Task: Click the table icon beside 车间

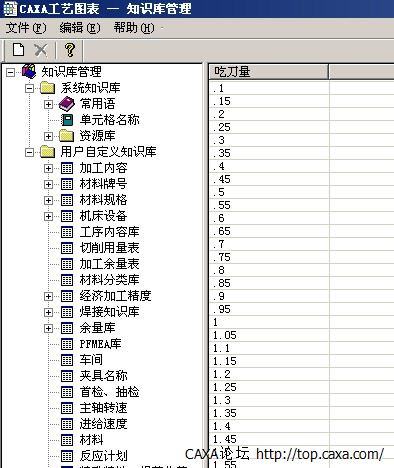Action: pyautogui.click(x=67, y=360)
